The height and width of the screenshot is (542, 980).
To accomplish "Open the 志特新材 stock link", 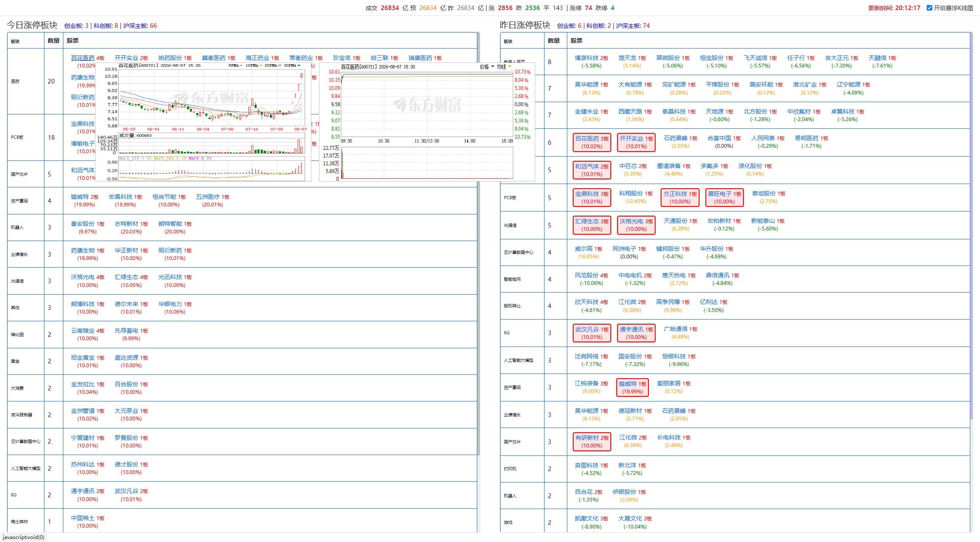I will (x=126, y=224).
